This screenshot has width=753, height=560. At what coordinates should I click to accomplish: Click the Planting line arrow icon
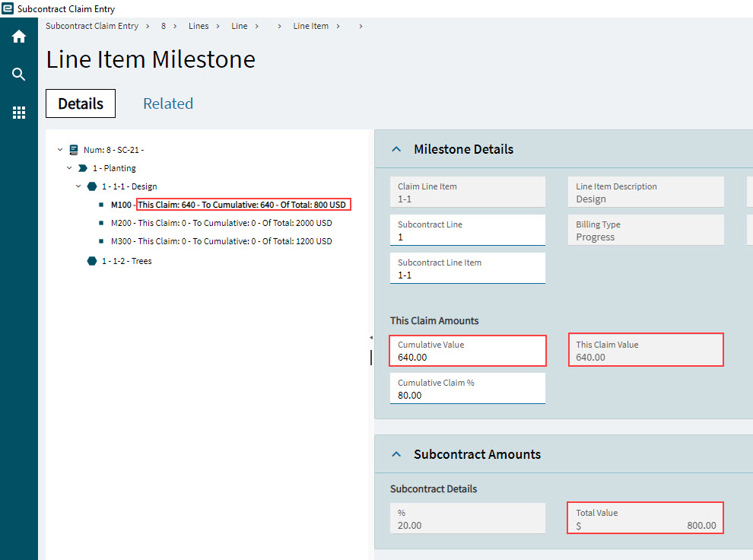(x=83, y=168)
